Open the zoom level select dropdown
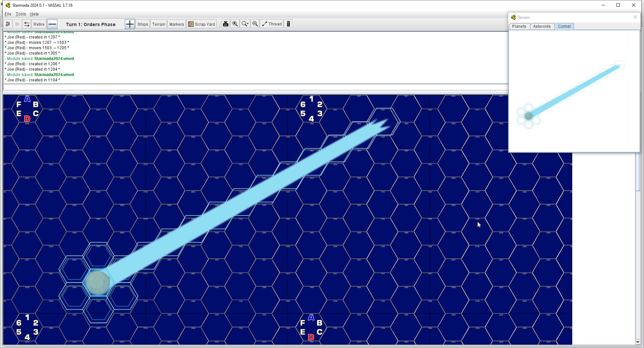Viewport: 644px width, 348px height. (x=245, y=24)
